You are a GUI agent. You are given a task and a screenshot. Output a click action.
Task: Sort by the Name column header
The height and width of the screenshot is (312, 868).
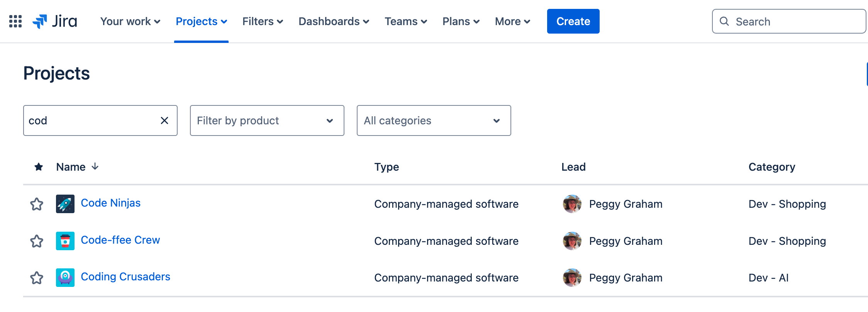click(x=71, y=167)
